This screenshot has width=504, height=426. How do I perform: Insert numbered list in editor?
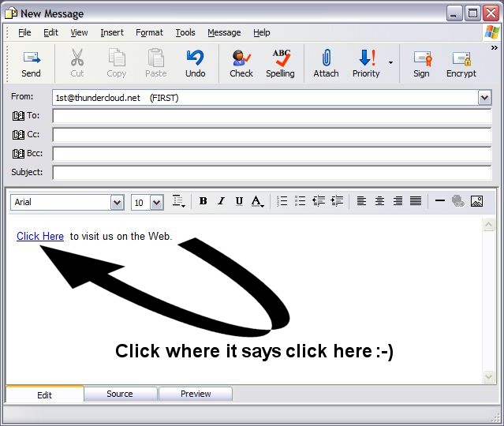282,201
